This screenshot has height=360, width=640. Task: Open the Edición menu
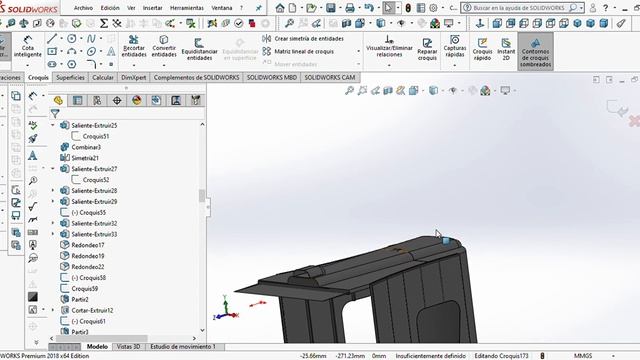(110, 8)
